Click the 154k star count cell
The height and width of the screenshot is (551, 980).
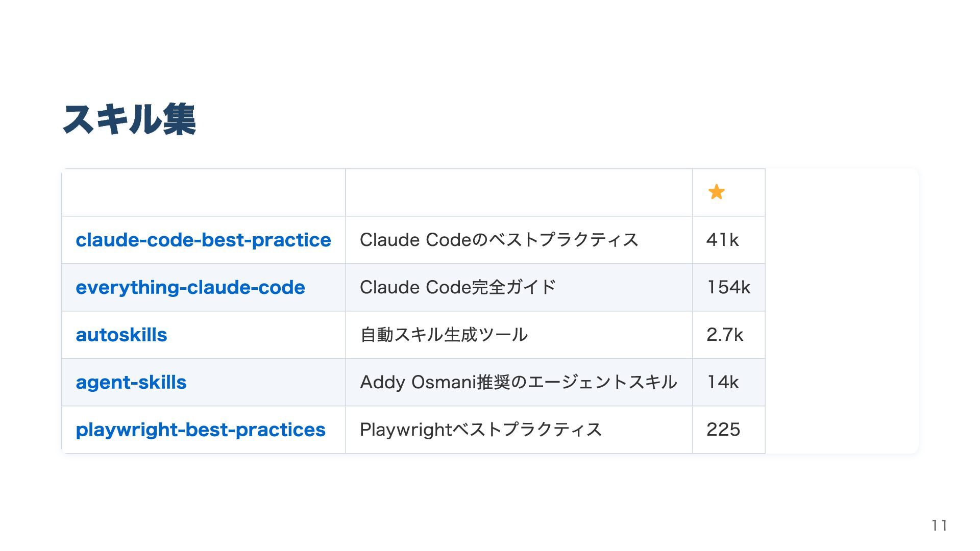click(728, 287)
